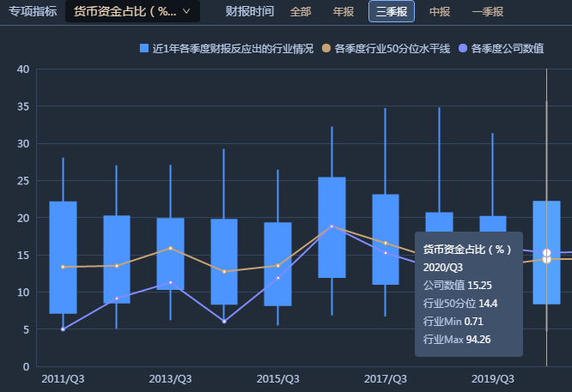
Task: Click the purple line low point at 2014/Q3
Action: click(x=224, y=321)
